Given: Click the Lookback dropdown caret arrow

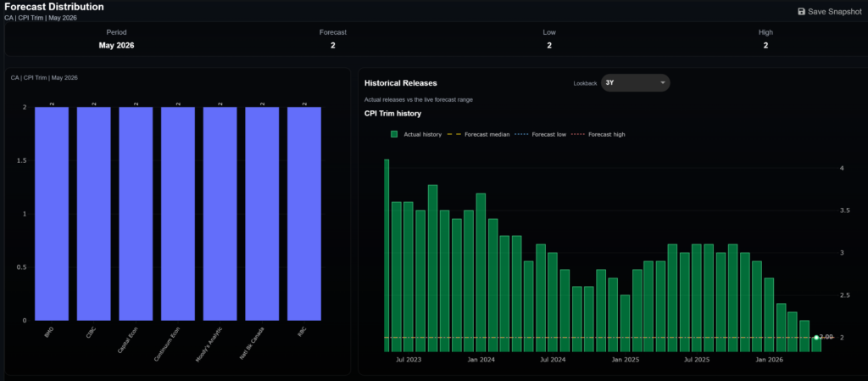Looking at the screenshot, I should point(663,83).
